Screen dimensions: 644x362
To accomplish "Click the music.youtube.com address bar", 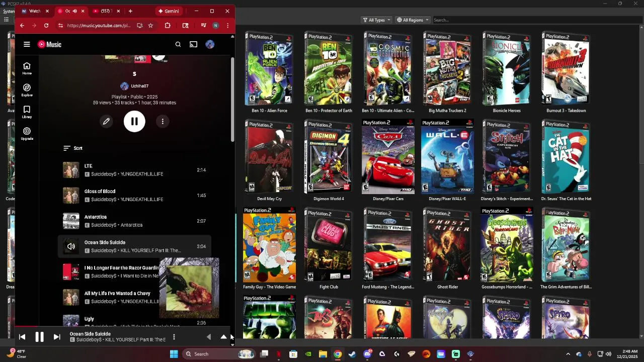I will tap(99, 26).
